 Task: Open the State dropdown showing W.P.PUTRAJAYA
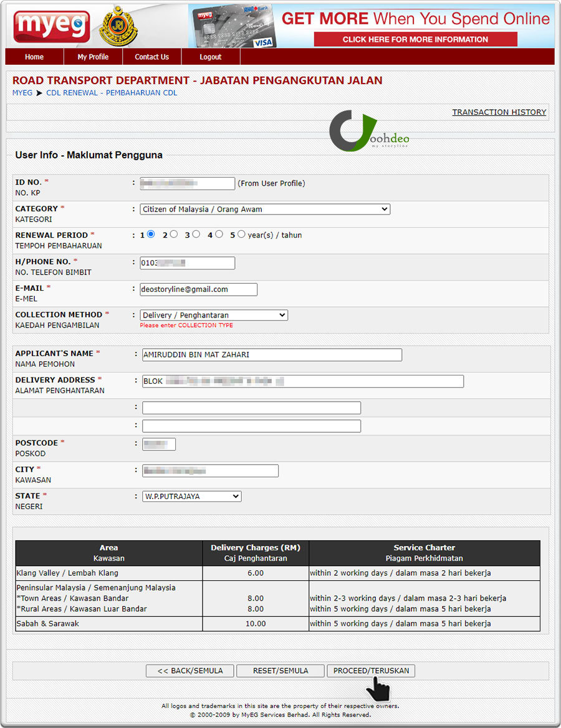191,497
